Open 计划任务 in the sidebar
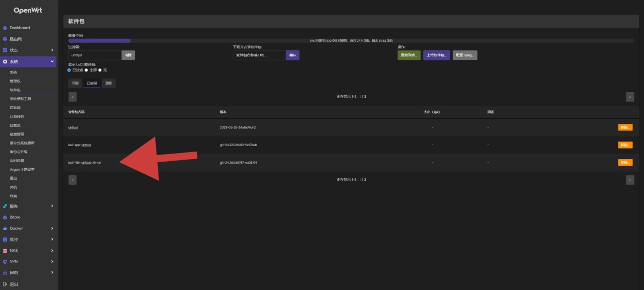This screenshot has width=644, height=290. 17,116
